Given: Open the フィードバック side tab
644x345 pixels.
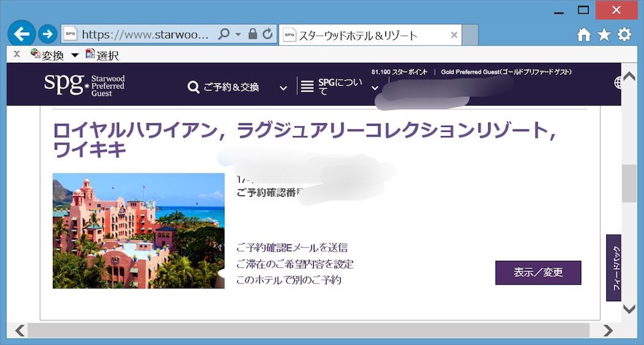Looking at the screenshot, I should point(614,268).
